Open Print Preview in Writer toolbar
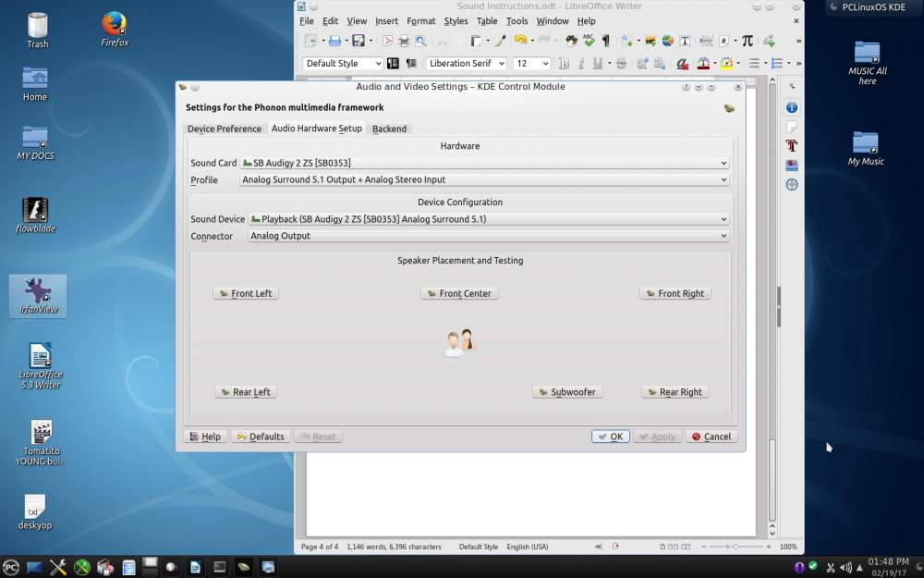This screenshot has width=924, height=578. (420, 41)
